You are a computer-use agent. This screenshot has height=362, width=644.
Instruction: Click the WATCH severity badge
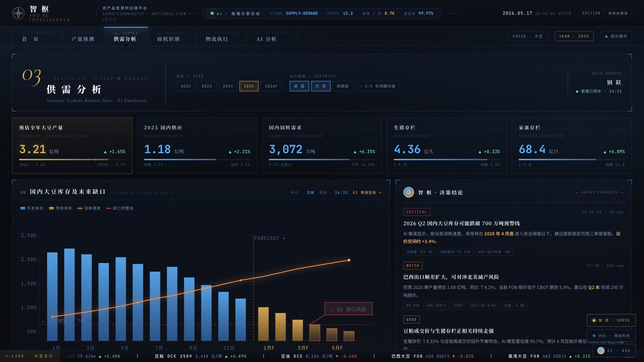[x=413, y=265]
